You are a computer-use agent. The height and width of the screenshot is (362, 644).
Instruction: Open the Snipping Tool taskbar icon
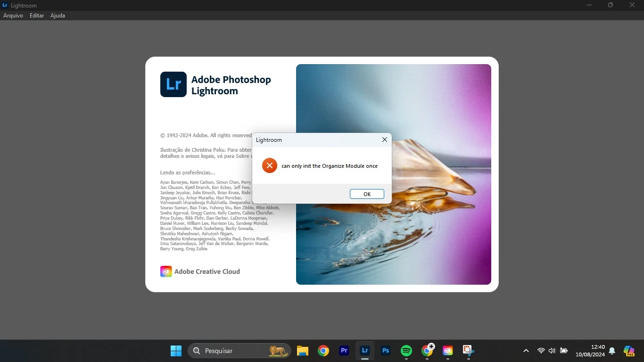[x=468, y=351]
